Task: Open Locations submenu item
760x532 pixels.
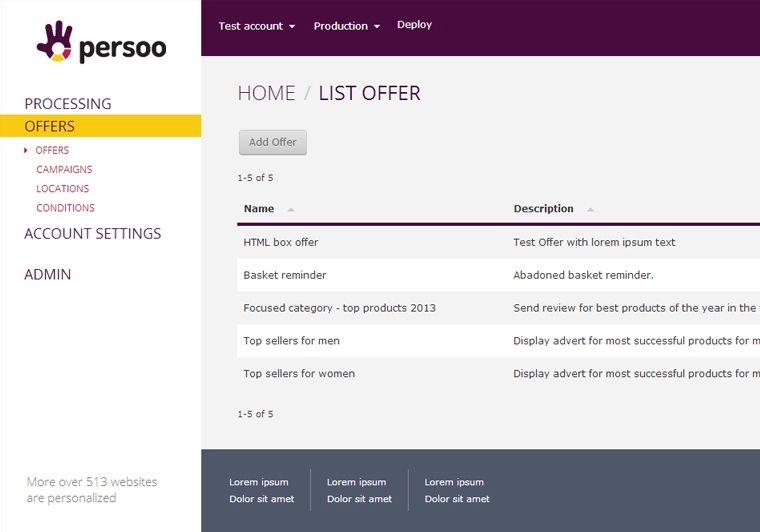Action: [x=62, y=189]
